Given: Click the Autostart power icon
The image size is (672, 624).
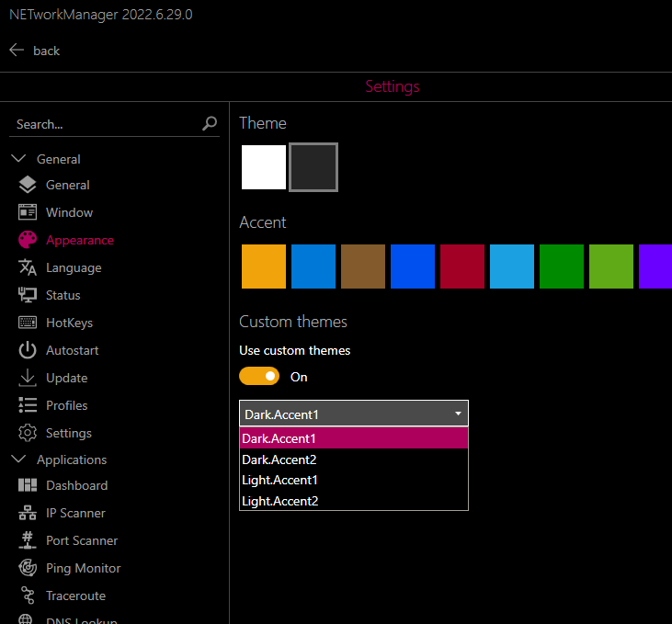Looking at the screenshot, I should [28, 350].
